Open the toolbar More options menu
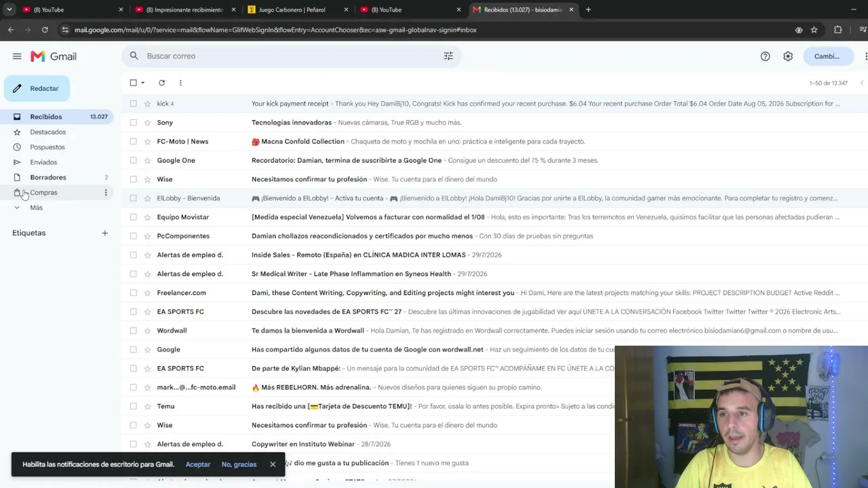The width and height of the screenshot is (868, 488). (x=180, y=83)
